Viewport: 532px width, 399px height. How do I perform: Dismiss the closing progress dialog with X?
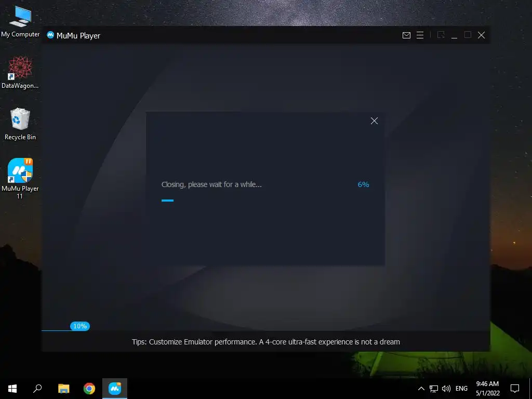tap(374, 121)
